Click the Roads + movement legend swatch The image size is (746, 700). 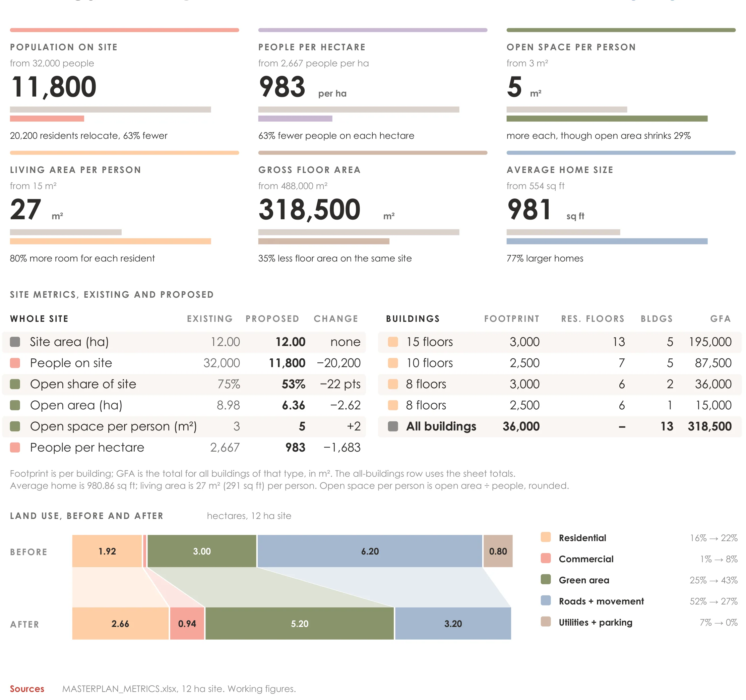pos(546,600)
